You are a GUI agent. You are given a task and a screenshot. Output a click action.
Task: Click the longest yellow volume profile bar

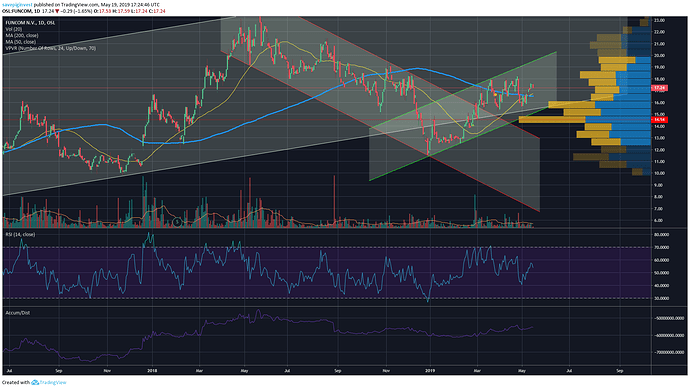[x=552, y=119]
